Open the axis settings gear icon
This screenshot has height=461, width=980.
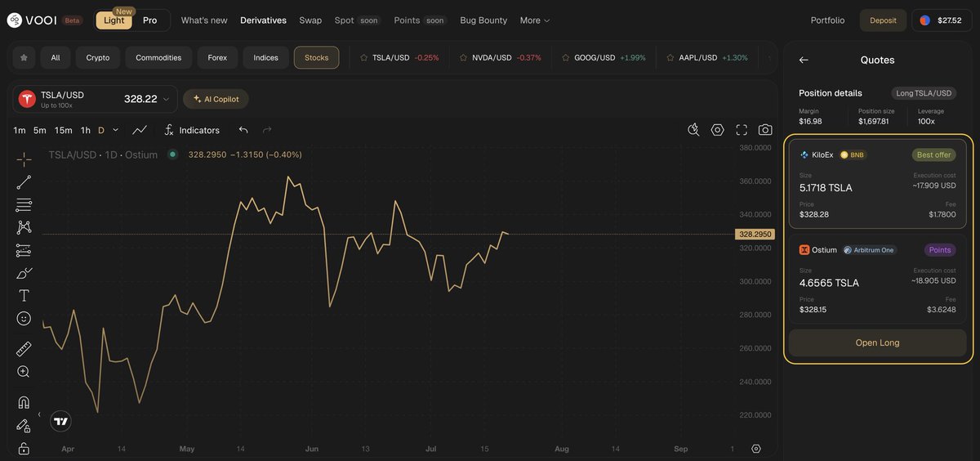click(756, 449)
